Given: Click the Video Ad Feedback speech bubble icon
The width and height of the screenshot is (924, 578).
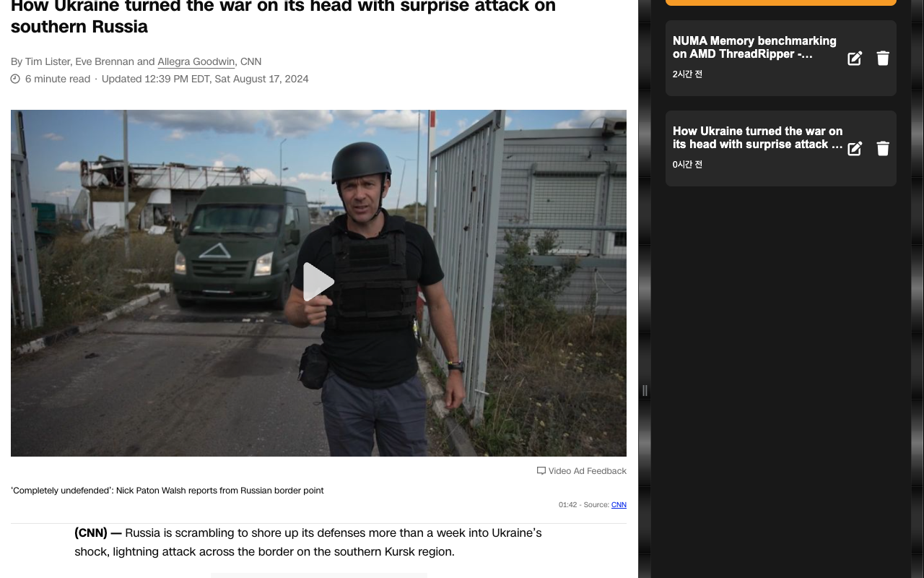Looking at the screenshot, I should [x=541, y=471].
